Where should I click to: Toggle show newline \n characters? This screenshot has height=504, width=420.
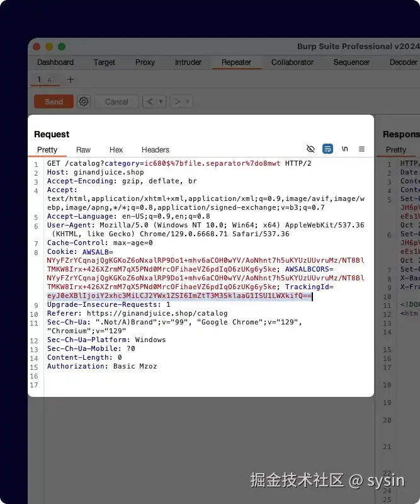click(345, 149)
